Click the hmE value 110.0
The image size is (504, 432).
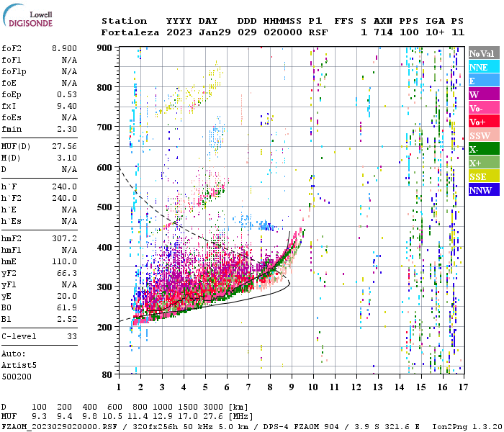pyautogui.click(x=64, y=261)
